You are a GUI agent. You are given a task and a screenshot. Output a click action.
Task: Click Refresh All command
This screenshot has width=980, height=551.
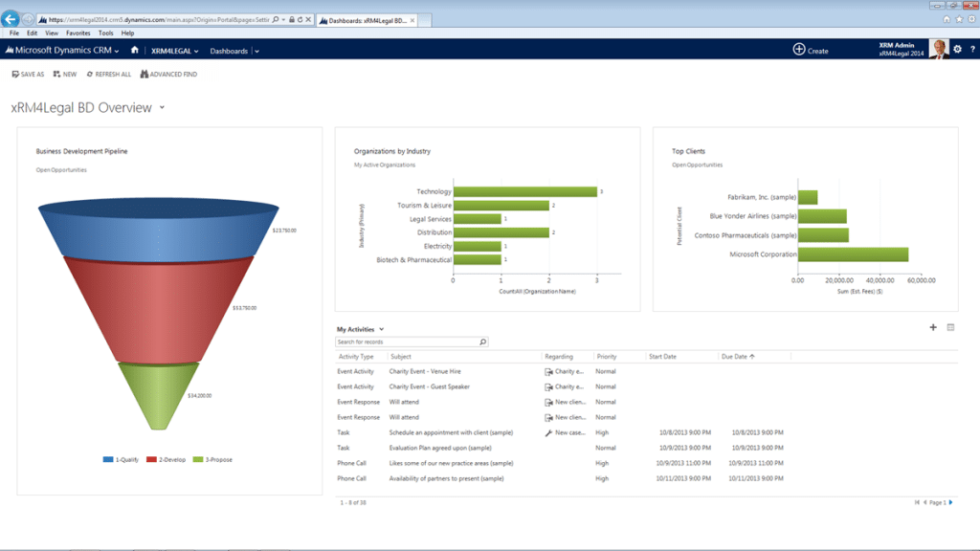(109, 74)
